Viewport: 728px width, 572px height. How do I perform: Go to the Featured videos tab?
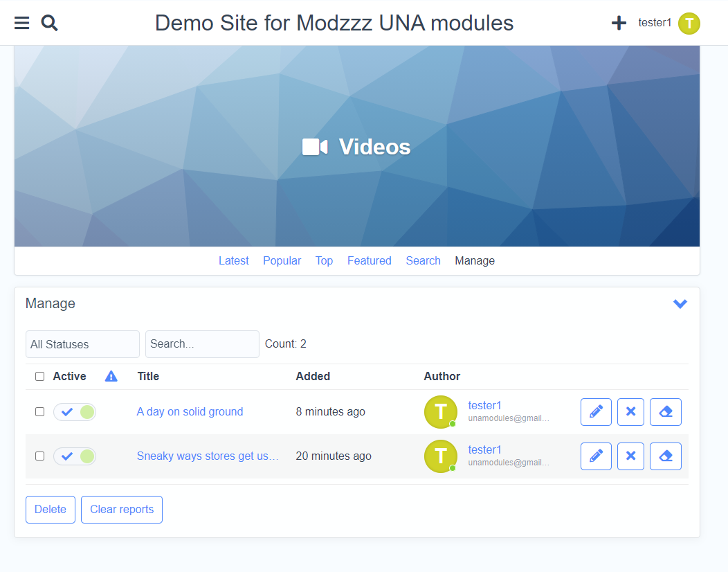(369, 261)
